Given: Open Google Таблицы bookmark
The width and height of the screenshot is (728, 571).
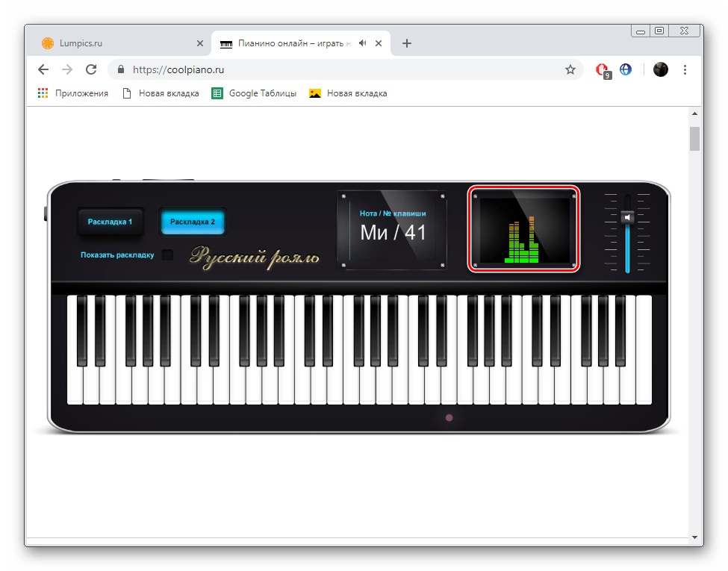Looking at the screenshot, I should 254,93.
